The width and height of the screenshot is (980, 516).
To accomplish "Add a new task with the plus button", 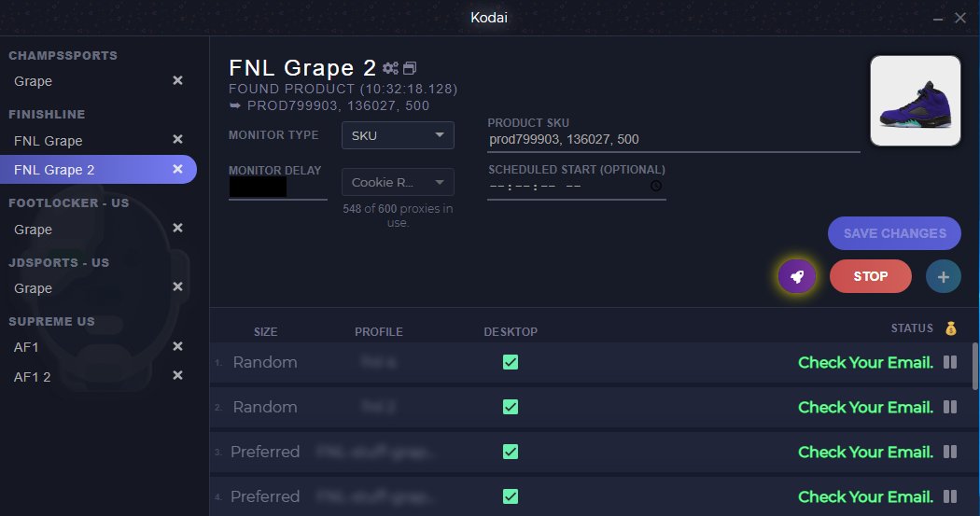I will [x=943, y=276].
